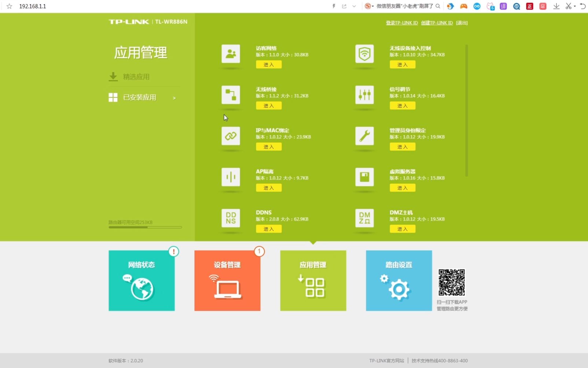Click the 应用管理 page heading

click(x=141, y=53)
